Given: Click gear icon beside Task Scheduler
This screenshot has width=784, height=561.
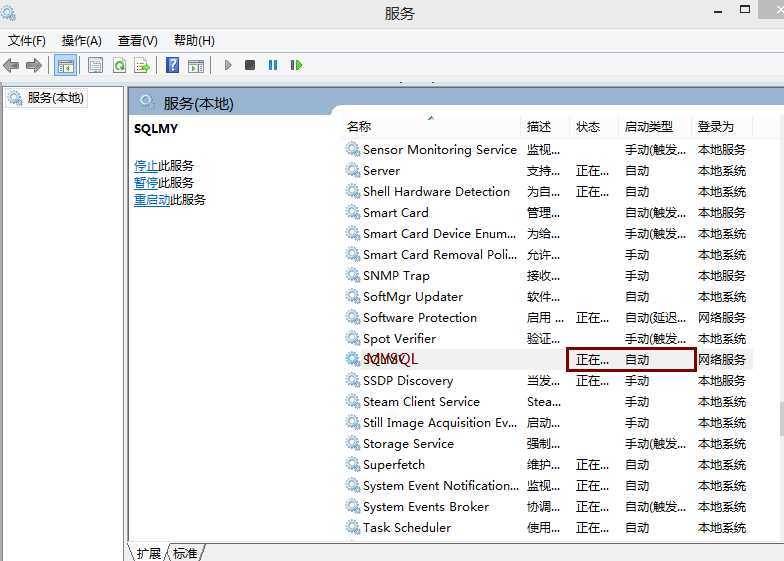Looking at the screenshot, I should [x=353, y=528].
